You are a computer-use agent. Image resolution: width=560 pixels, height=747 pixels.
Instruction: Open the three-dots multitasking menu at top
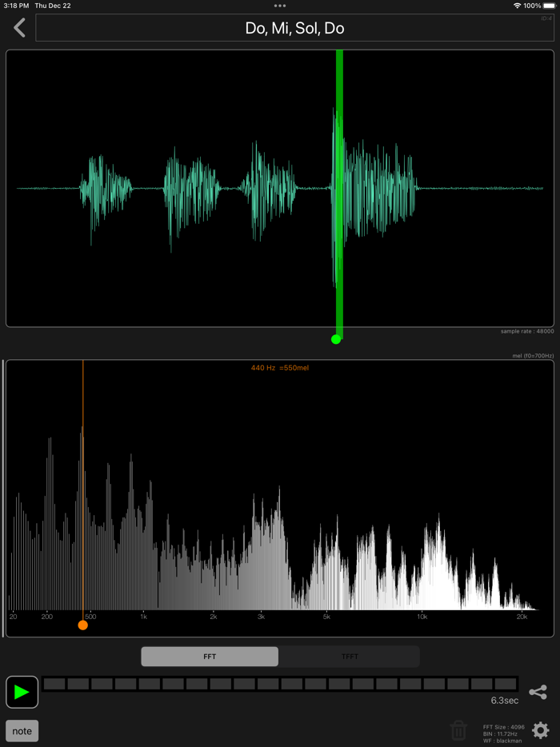[x=280, y=6]
